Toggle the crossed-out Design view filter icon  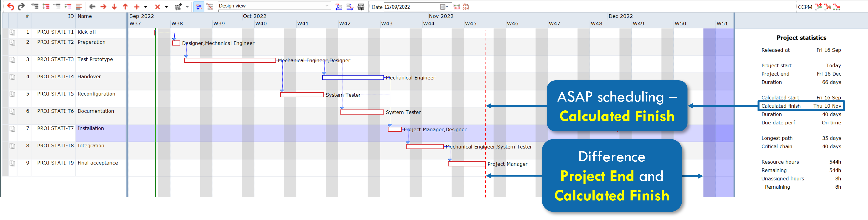point(210,6)
